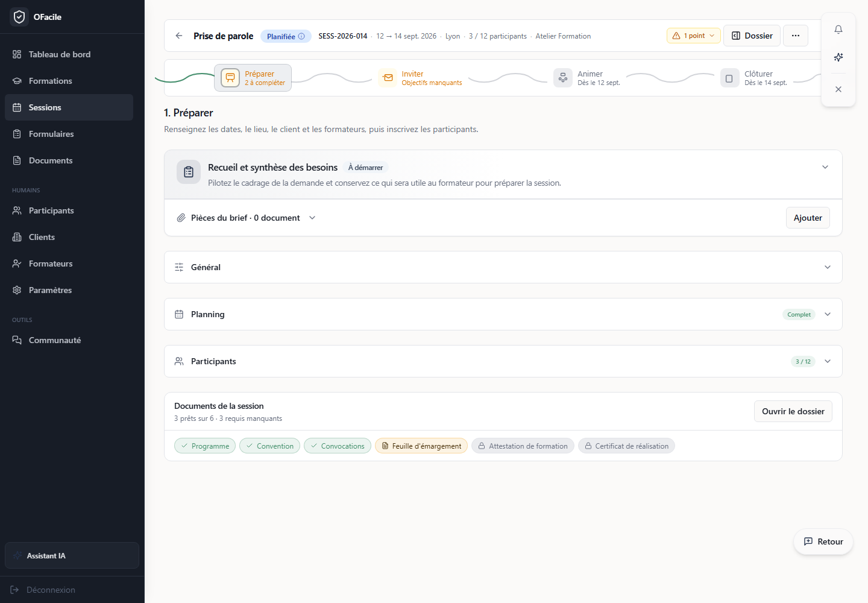
Task: Click the session code SESS-2026-014
Action: click(x=343, y=36)
